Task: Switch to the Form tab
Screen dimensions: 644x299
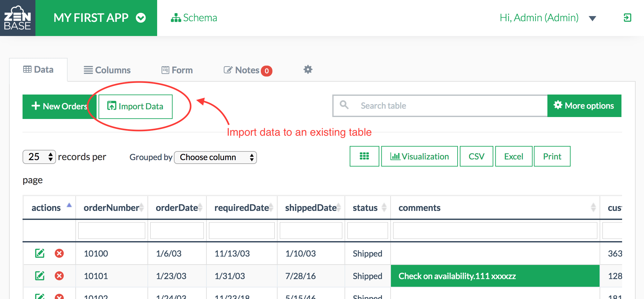Action: coord(177,70)
